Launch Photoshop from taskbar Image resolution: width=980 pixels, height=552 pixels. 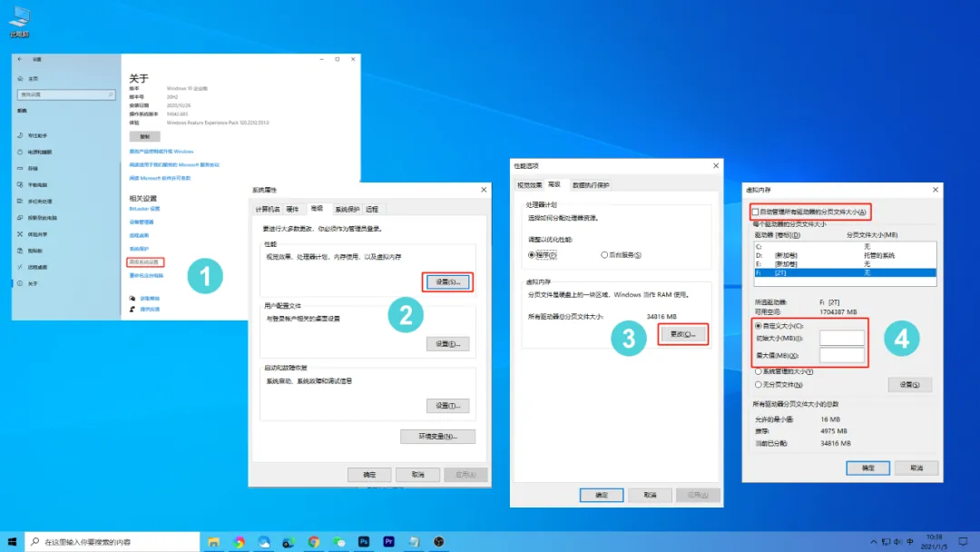[x=364, y=541]
